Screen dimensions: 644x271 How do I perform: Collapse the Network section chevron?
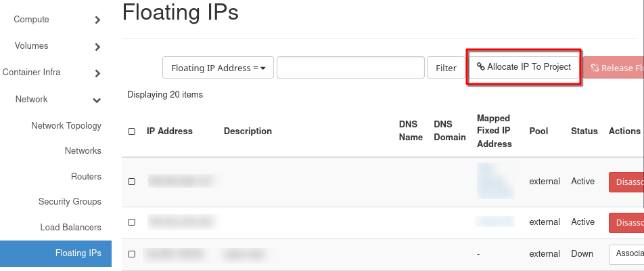coord(97,100)
